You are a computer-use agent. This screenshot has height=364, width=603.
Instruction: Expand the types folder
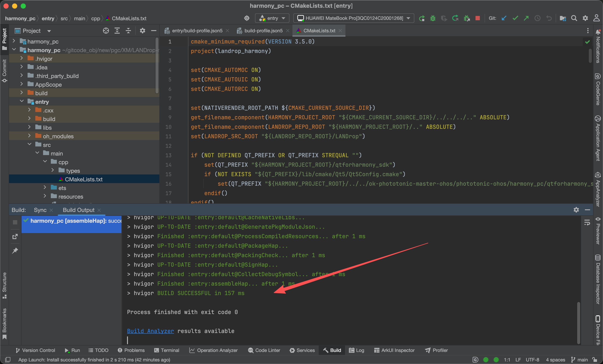point(53,170)
